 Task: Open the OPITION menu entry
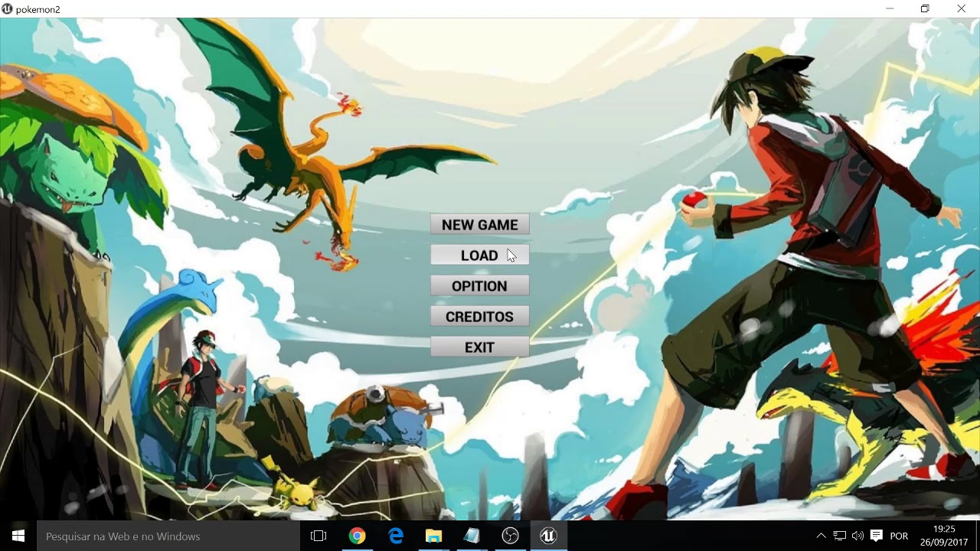480,285
